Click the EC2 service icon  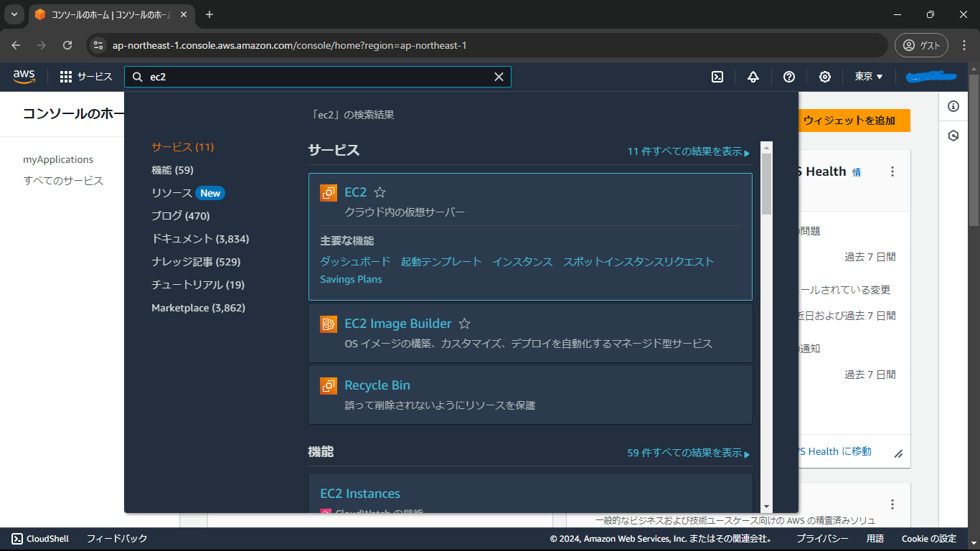pos(329,192)
